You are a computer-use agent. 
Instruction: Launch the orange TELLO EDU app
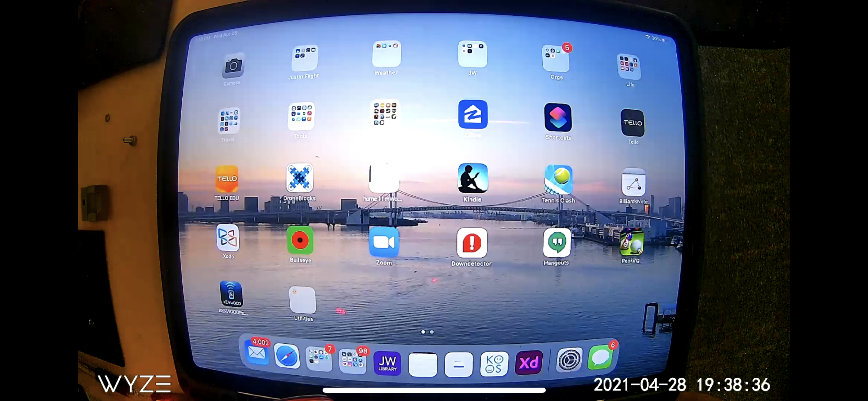(x=227, y=179)
